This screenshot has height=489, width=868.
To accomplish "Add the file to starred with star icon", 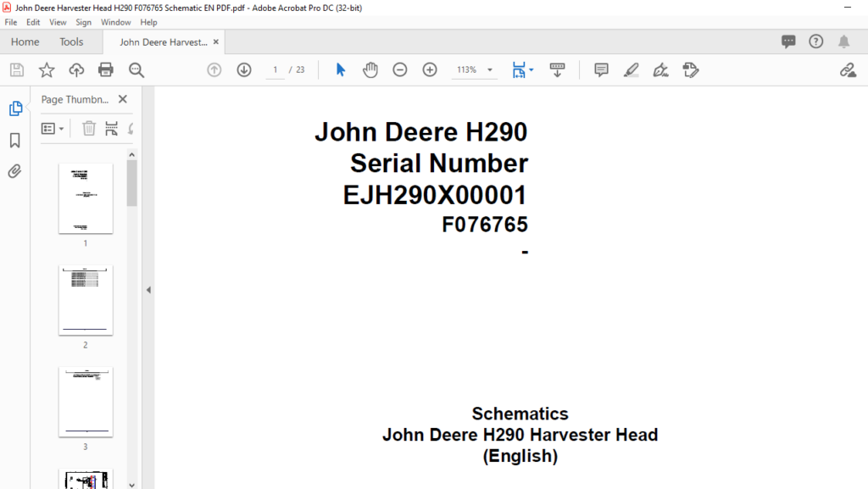I will point(47,69).
